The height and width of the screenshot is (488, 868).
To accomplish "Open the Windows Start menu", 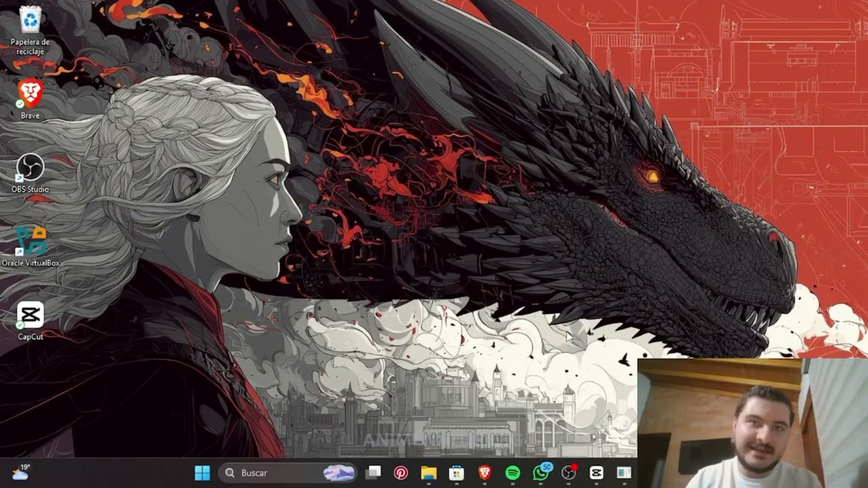I will point(202,473).
